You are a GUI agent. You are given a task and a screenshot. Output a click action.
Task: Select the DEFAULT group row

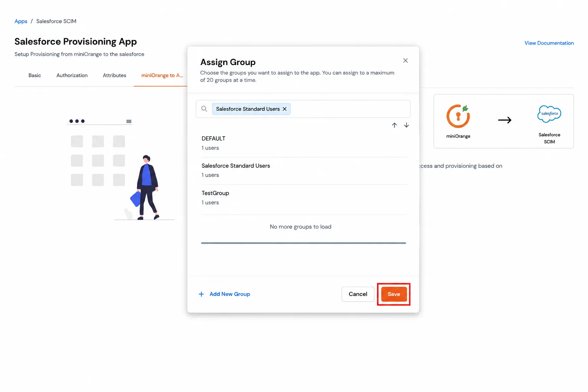click(x=304, y=143)
